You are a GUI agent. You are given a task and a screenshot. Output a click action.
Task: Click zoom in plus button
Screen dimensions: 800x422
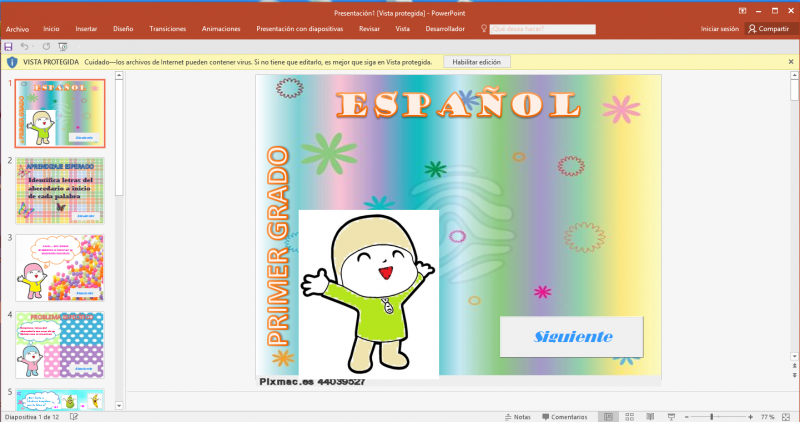[x=751, y=417]
